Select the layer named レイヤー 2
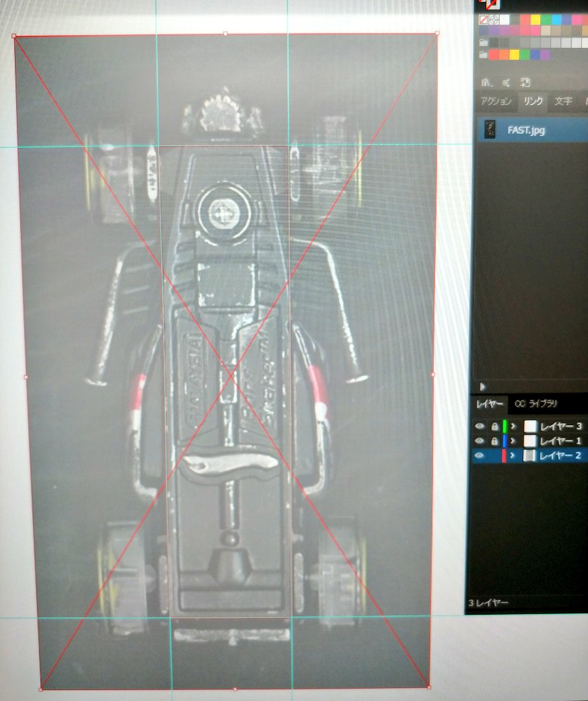Viewport: 588px width, 701px height. (560, 455)
